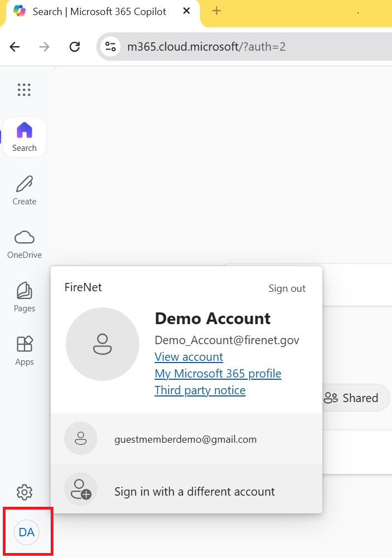392x558 pixels.
Task: Open site permissions via the address bar icon
Action: [x=110, y=47]
